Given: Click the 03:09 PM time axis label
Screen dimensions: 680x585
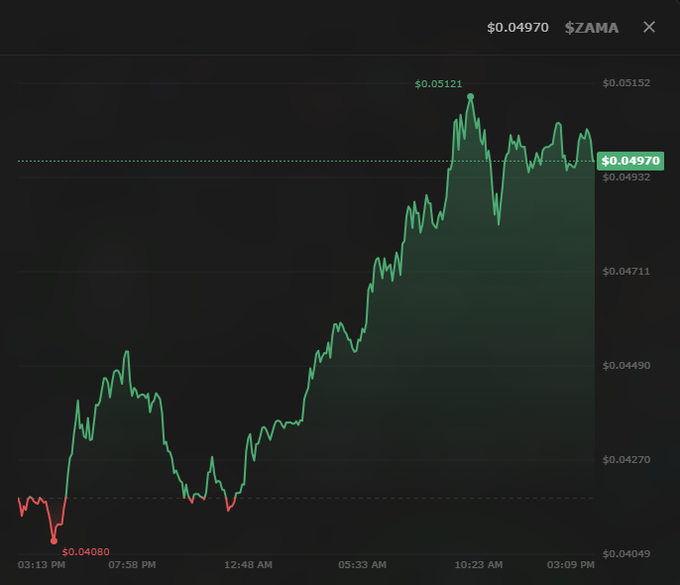Looking at the screenshot, I should pos(571,565).
